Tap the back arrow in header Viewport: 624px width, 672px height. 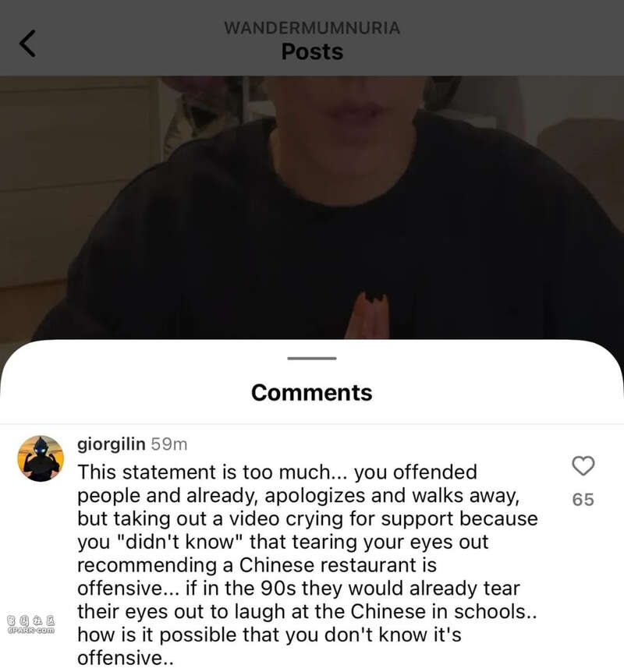pyautogui.click(x=27, y=44)
